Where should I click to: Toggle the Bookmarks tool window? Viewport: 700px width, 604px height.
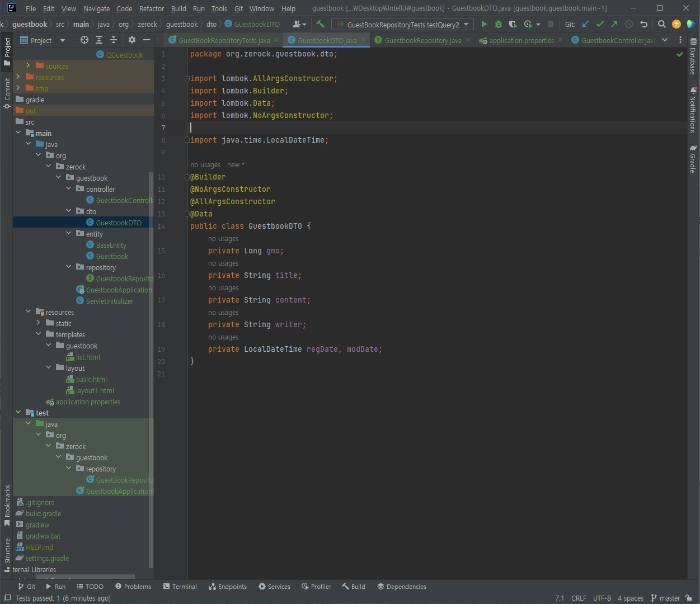coord(7,505)
